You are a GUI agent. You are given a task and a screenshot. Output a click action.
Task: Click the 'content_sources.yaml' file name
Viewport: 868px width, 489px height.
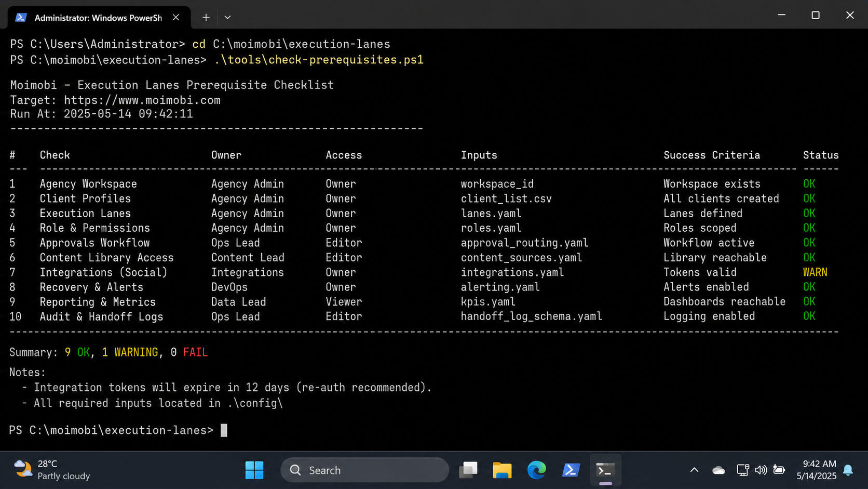click(x=521, y=258)
